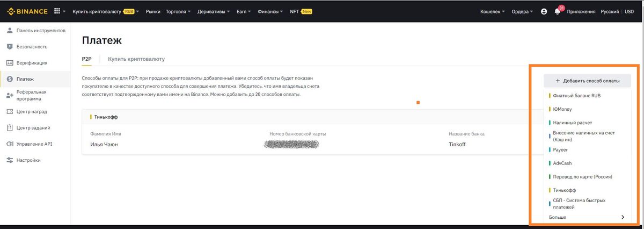Viewport: 644px width, 229px height.
Task: Open Управление API in the sidebar
Action: point(35,144)
